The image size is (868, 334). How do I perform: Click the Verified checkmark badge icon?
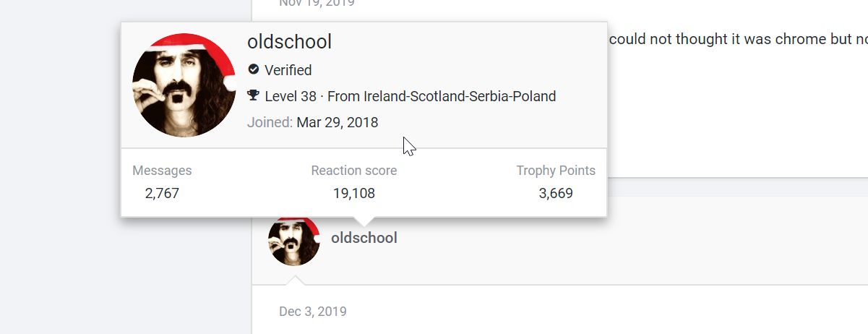pos(253,69)
